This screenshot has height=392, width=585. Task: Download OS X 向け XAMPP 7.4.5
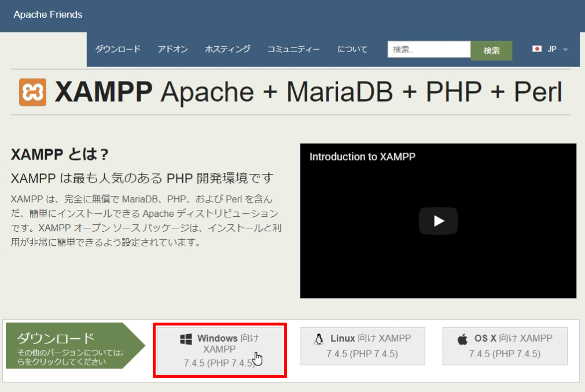tap(505, 346)
